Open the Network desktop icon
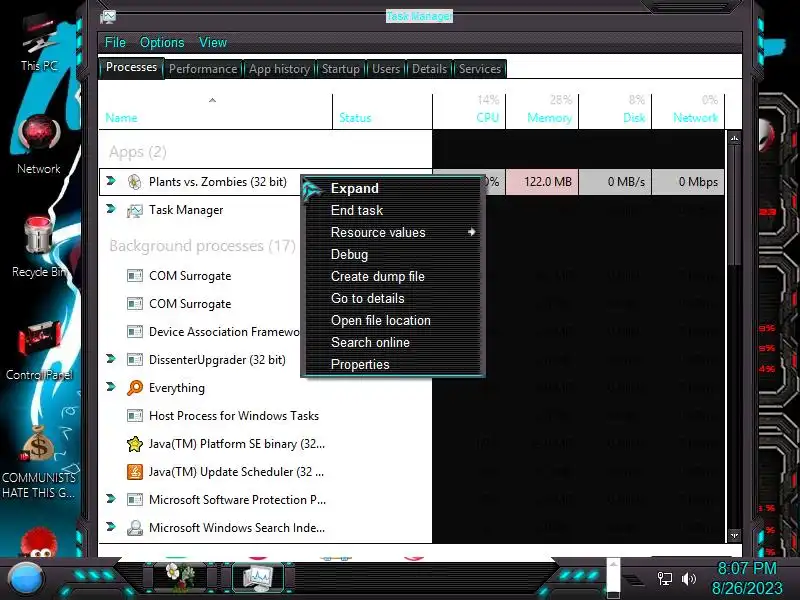Screen dimensions: 800x600 tap(39, 145)
